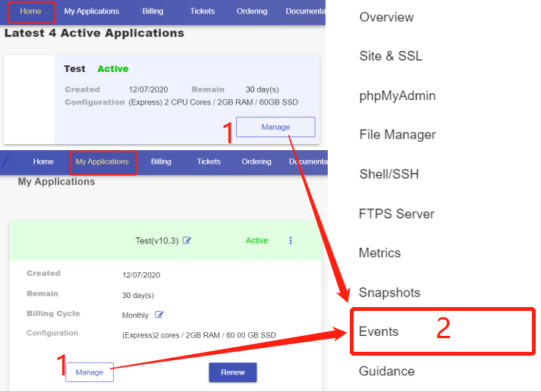Open Snapshots in the side menu
541x392 pixels.
click(389, 293)
